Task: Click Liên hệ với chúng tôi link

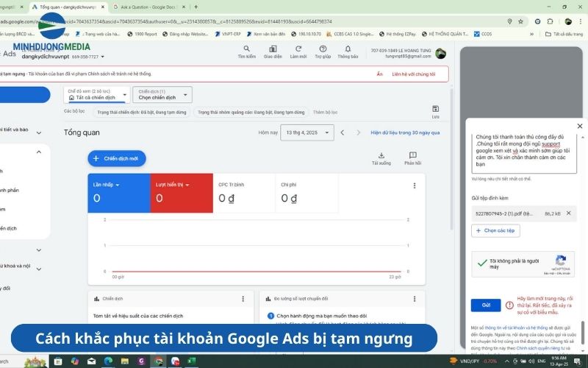Action: tap(414, 74)
